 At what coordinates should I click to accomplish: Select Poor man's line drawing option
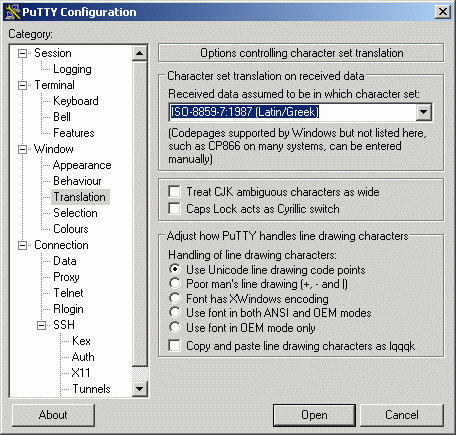pyautogui.click(x=175, y=284)
